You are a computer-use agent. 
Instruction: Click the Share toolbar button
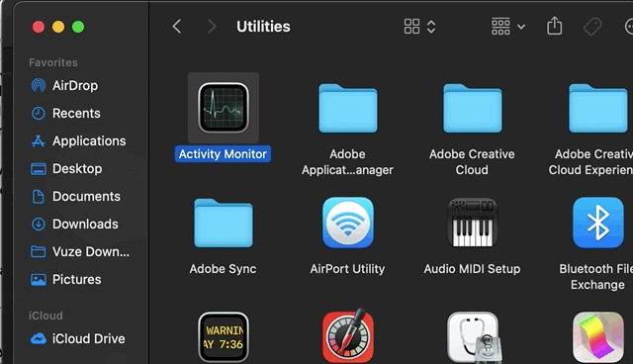(554, 26)
